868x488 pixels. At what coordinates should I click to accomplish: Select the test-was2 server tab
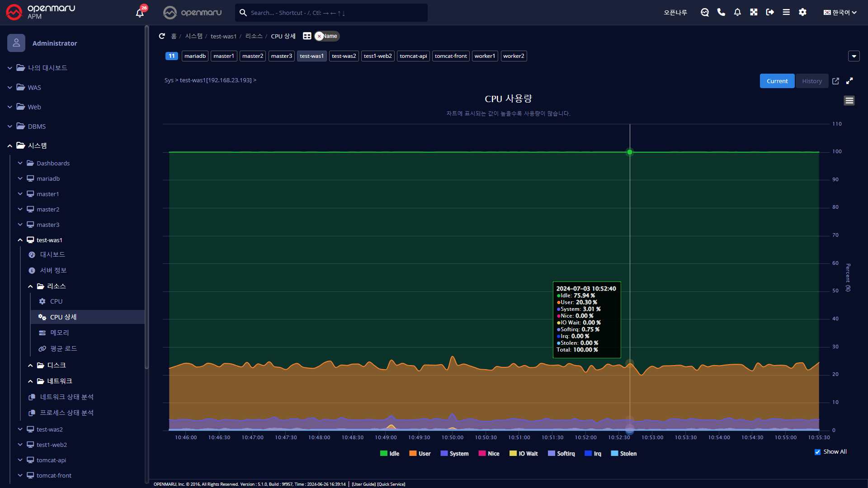coord(344,56)
